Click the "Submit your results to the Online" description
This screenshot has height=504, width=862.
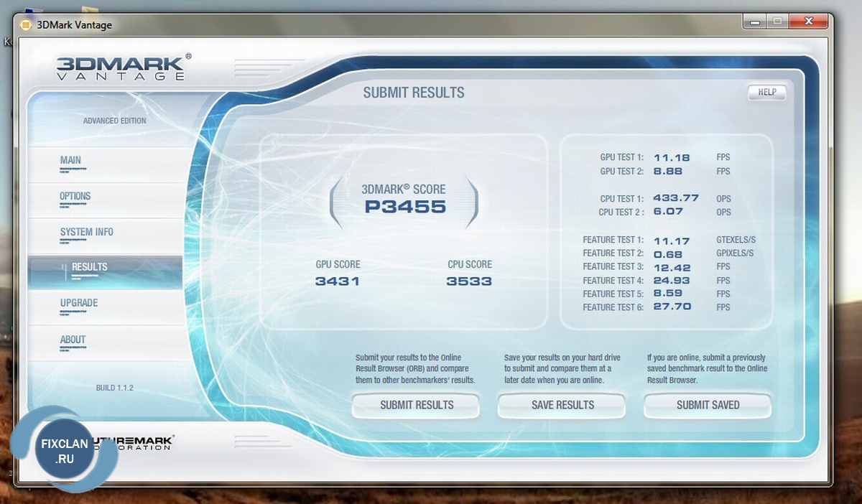coord(415,368)
